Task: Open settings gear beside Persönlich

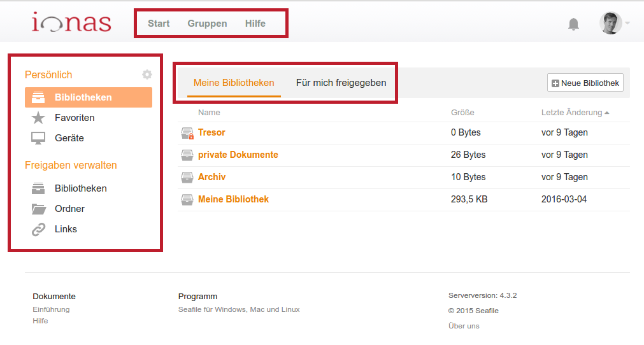Action: (x=147, y=74)
